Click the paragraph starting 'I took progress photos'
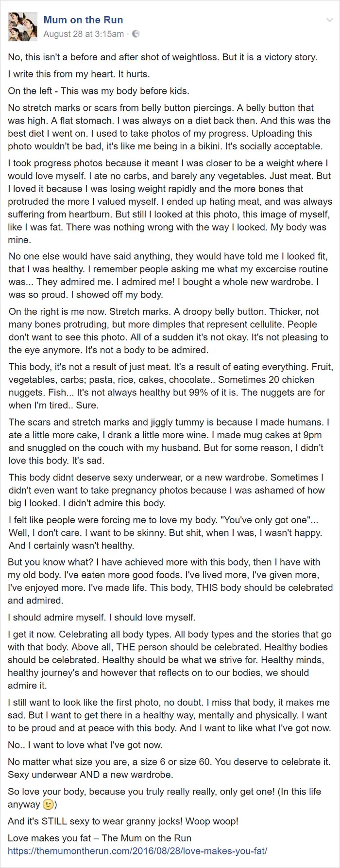 click(x=170, y=202)
